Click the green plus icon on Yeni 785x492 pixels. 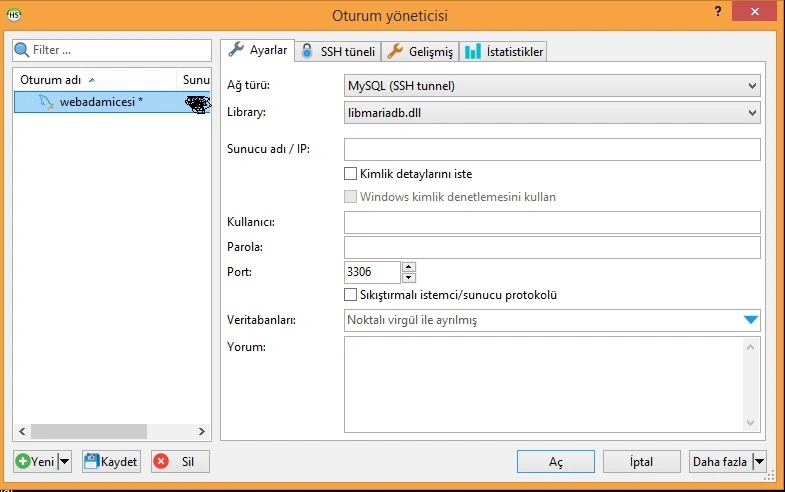23,461
